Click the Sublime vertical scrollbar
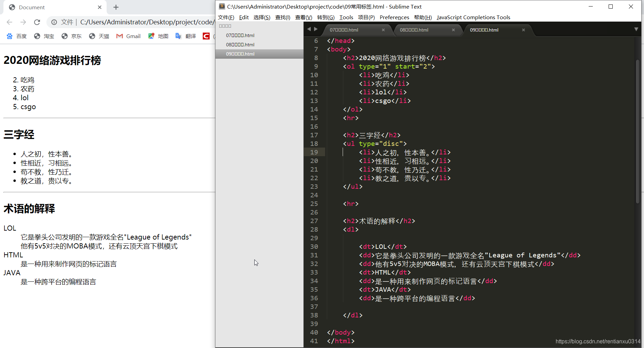 pos(637,132)
